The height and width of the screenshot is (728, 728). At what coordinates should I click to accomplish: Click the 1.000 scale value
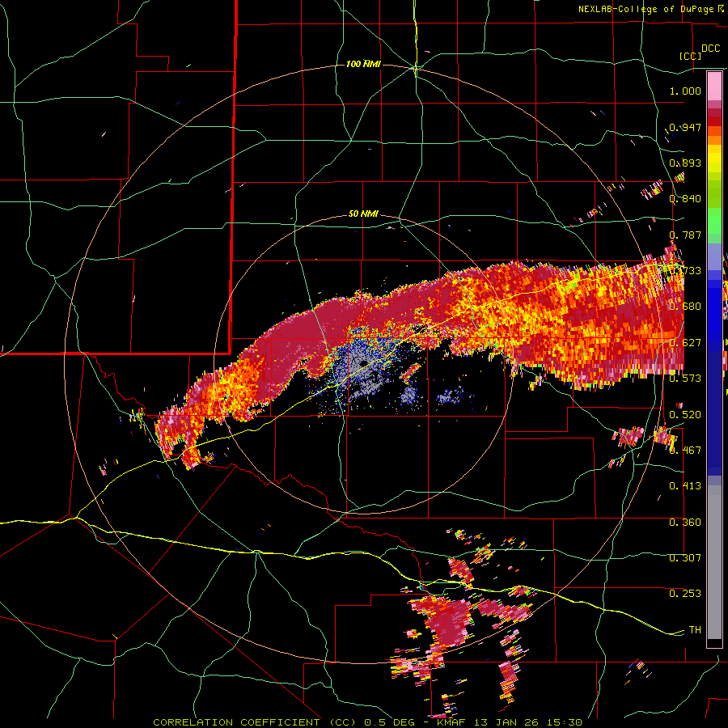(x=685, y=91)
